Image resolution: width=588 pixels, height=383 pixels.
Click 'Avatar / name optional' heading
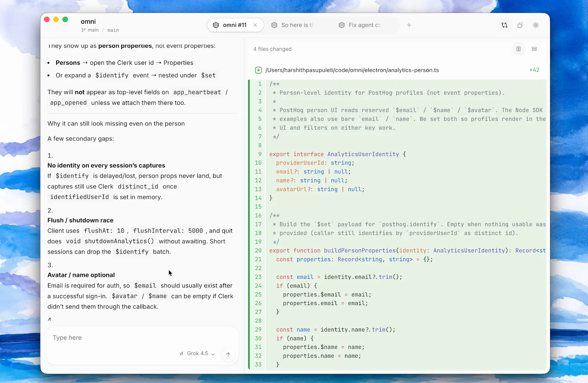tap(81, 275)
